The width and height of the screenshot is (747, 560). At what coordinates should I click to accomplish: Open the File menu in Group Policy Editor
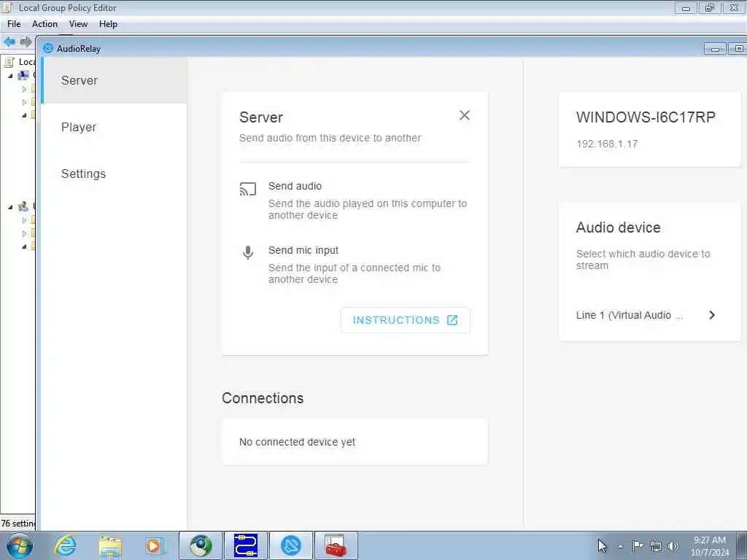tap(14, 24)
